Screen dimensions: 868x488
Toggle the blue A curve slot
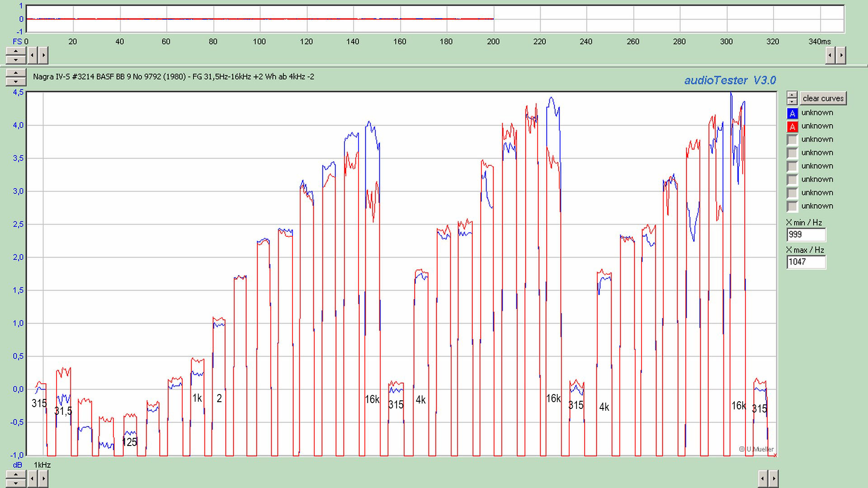point(792,113)
